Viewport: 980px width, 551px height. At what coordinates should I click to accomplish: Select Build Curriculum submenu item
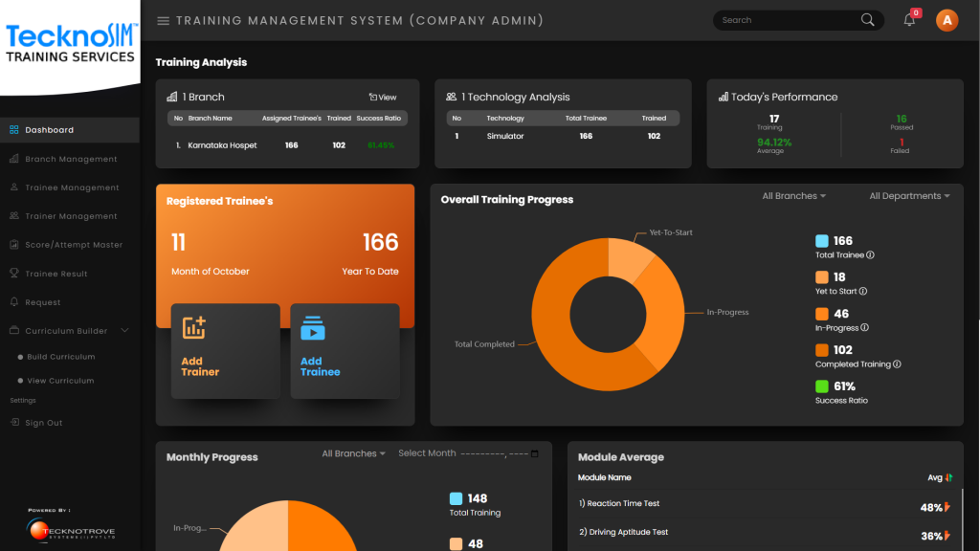coord(61,357)
